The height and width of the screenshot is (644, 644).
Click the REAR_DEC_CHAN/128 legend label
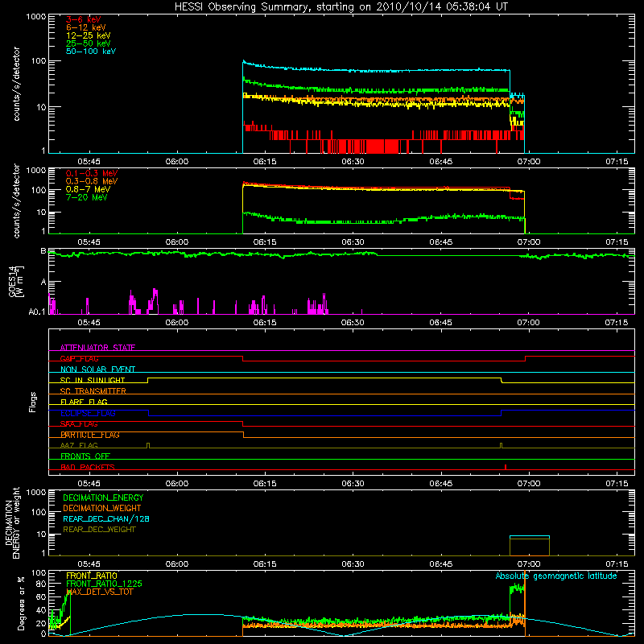[106, 518]
